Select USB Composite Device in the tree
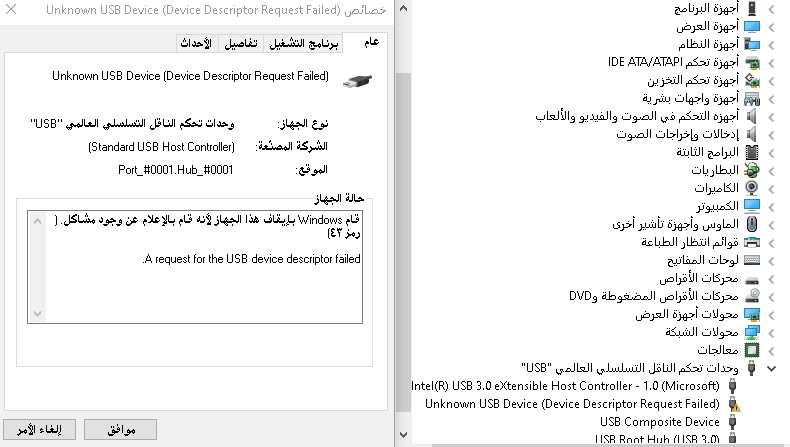 tap(660, 422)
